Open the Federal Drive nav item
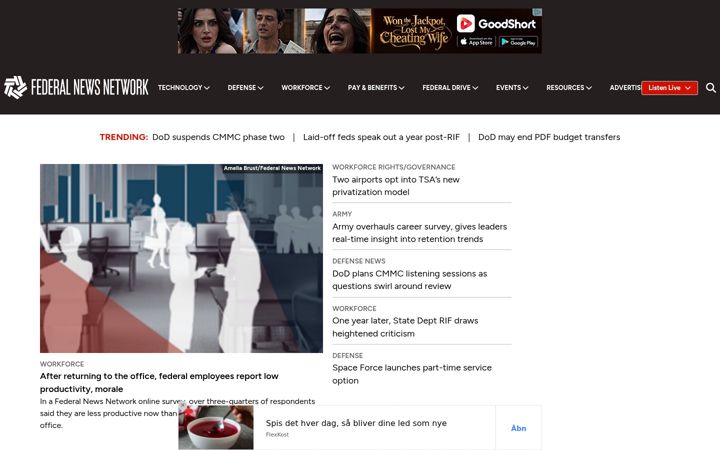Screen dimensions: 720x450 pos(446,88)
